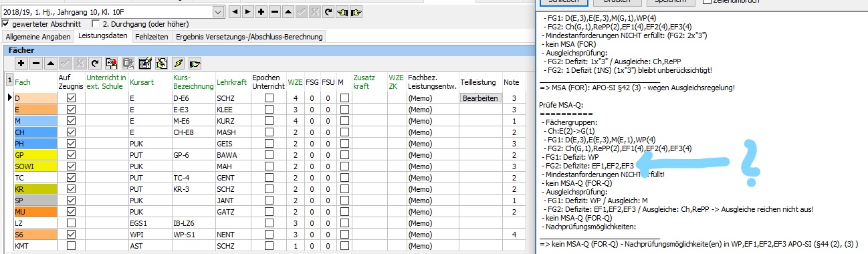Check 'Epochen Unterricht' for subject S6

pyautogui.click(x=269, y=235)
